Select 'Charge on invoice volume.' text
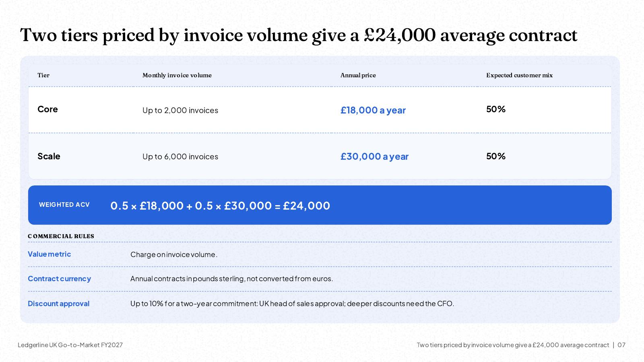The image size is (644, 362). (x=174, y=255)
